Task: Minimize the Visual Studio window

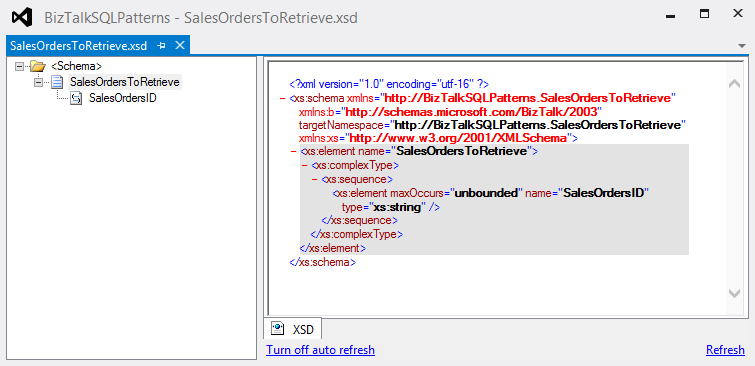Action: (670, 15)
